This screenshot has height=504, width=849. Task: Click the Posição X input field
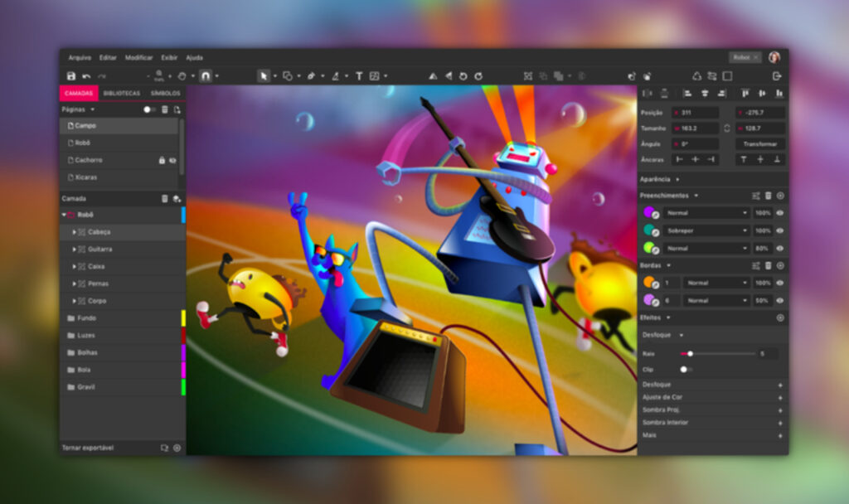pyautogui.click(x=696, y=113)
